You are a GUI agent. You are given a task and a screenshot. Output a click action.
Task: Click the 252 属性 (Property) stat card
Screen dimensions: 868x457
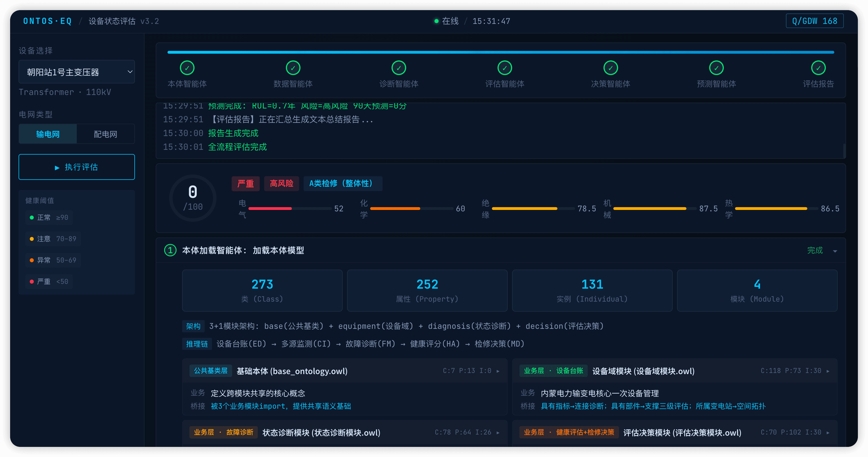tap(427, 291)
